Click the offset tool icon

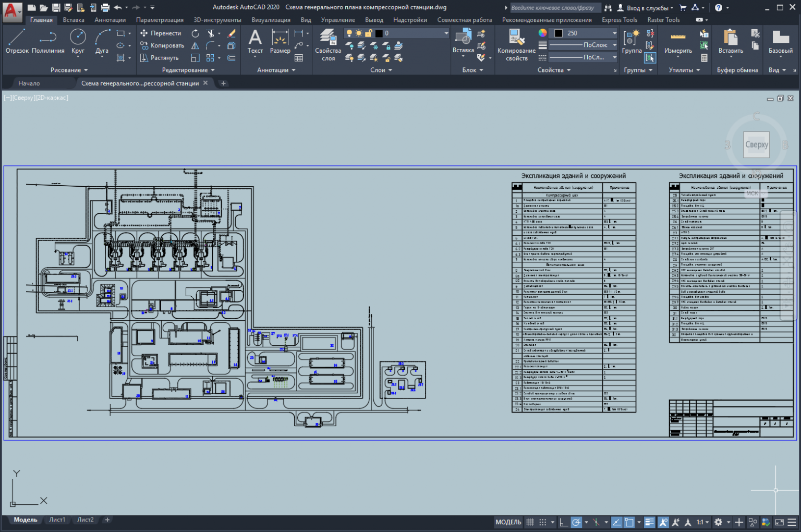[232, 58]
